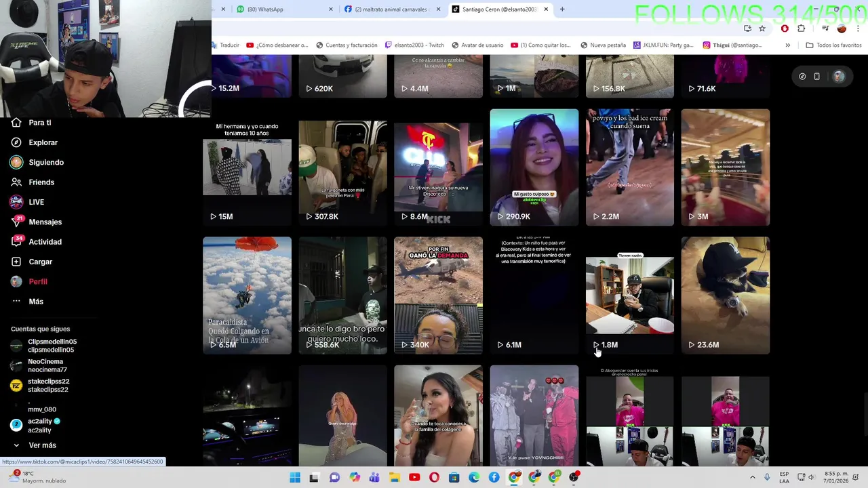
Task: Open the Cómo desbanear bookmark
Action: [x=277, y=45]
